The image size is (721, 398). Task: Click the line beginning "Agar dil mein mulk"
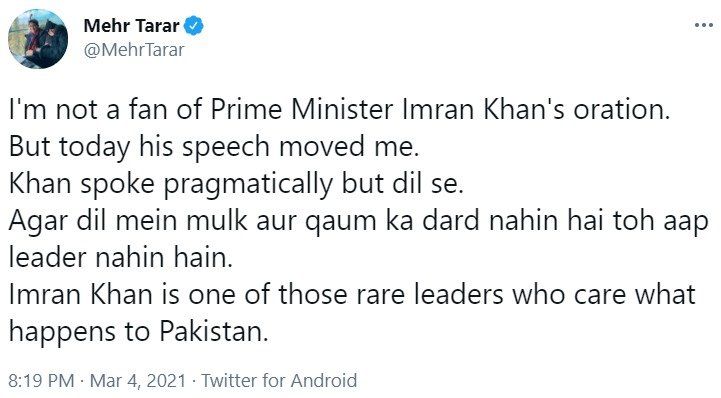click(x=359, y=222)
